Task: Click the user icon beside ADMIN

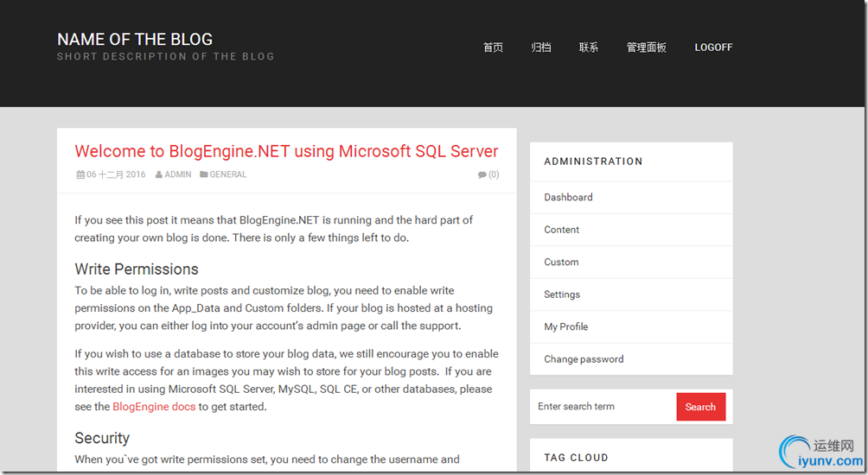Action: pos(159,174)
